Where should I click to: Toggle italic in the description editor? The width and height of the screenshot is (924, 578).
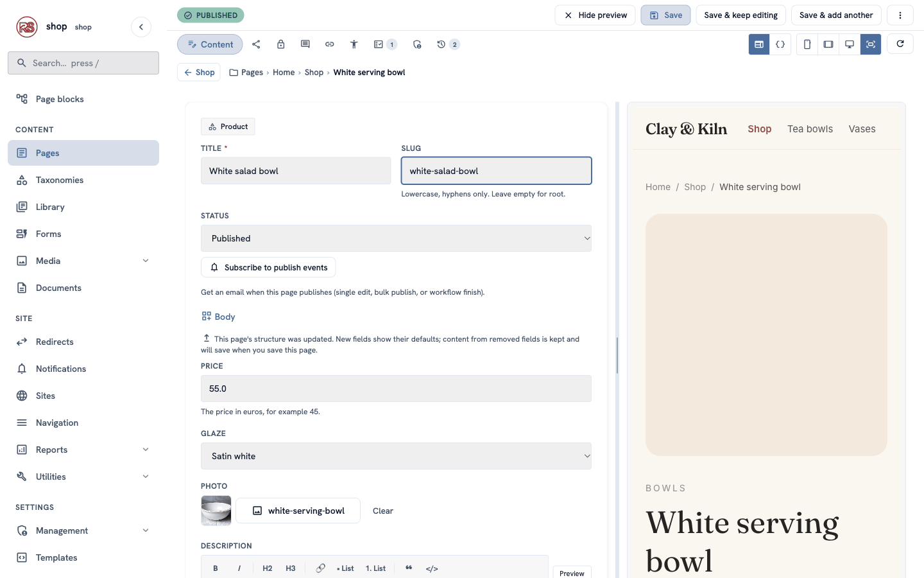[x=239, y=568]
